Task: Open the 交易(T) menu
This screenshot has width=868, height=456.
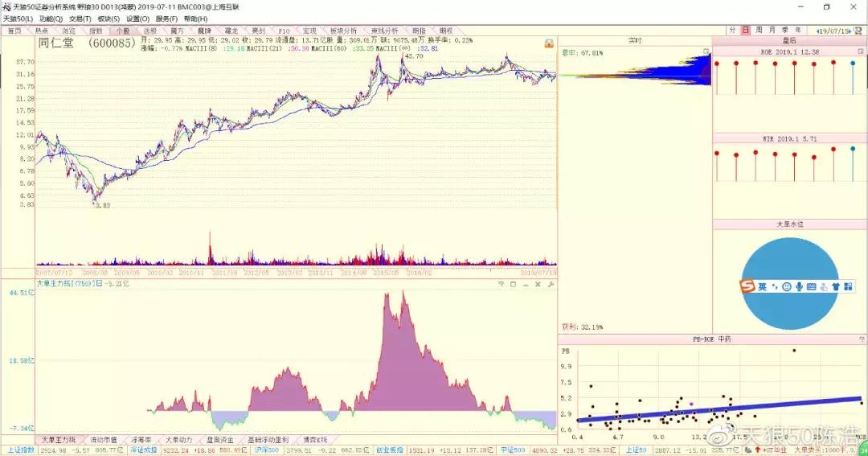Action: [80, 18]
